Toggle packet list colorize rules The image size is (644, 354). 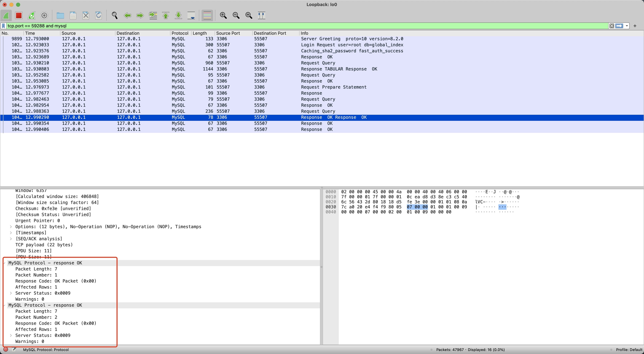(207, 15)
